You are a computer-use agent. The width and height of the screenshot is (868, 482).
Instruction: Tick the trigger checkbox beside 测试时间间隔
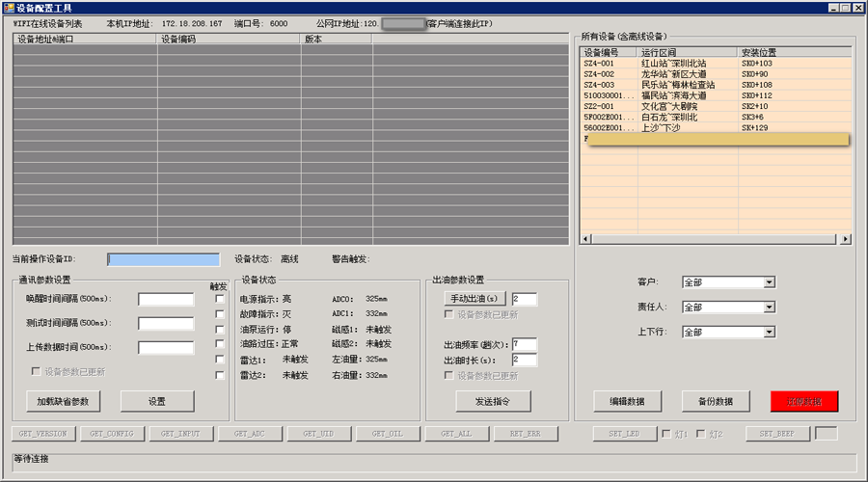point(220,314)
